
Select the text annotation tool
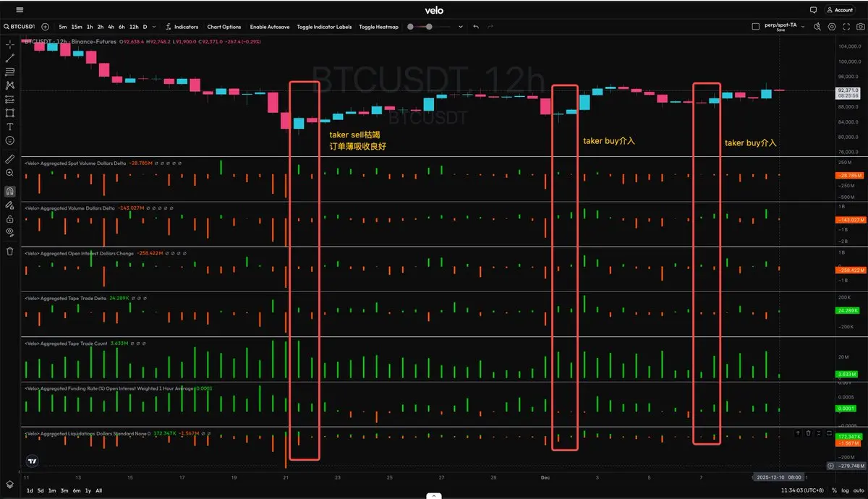pyautogui.click(x=10, y=127)
